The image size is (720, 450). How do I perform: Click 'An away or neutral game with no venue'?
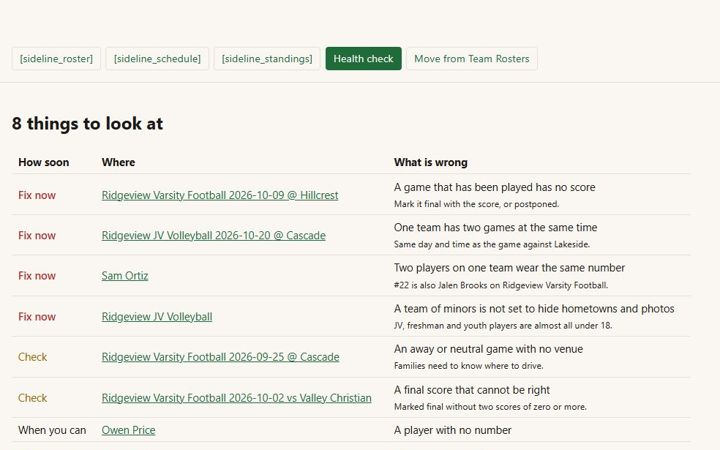pos(488,349)
